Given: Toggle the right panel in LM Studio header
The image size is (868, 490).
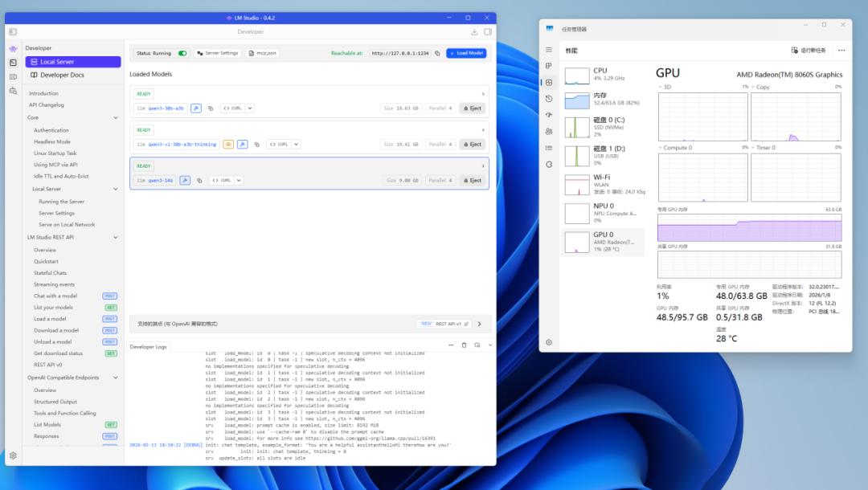Looking at the screenshot, I should [488, 32].
